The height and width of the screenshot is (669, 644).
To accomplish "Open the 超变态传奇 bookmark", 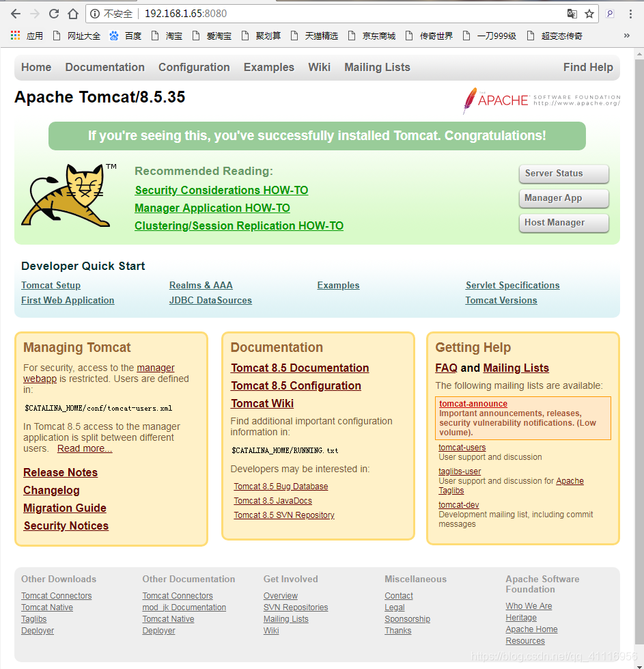I will click(555, 36).
